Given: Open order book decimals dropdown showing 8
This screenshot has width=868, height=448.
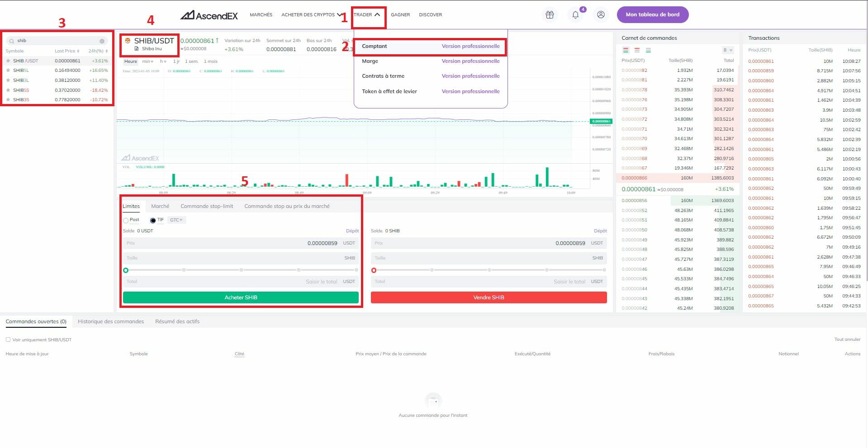Looking at the screenshot, I should (727, 50).
